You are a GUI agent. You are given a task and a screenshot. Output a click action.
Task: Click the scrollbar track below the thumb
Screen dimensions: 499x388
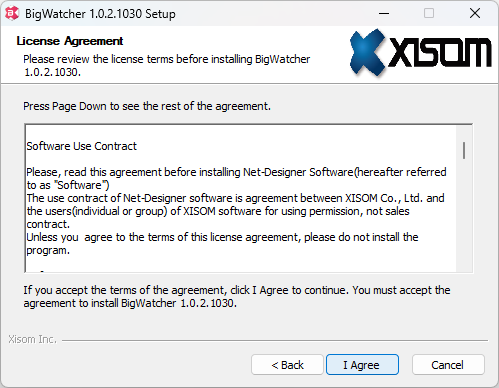pyautogui.click(x=464, y=217)
